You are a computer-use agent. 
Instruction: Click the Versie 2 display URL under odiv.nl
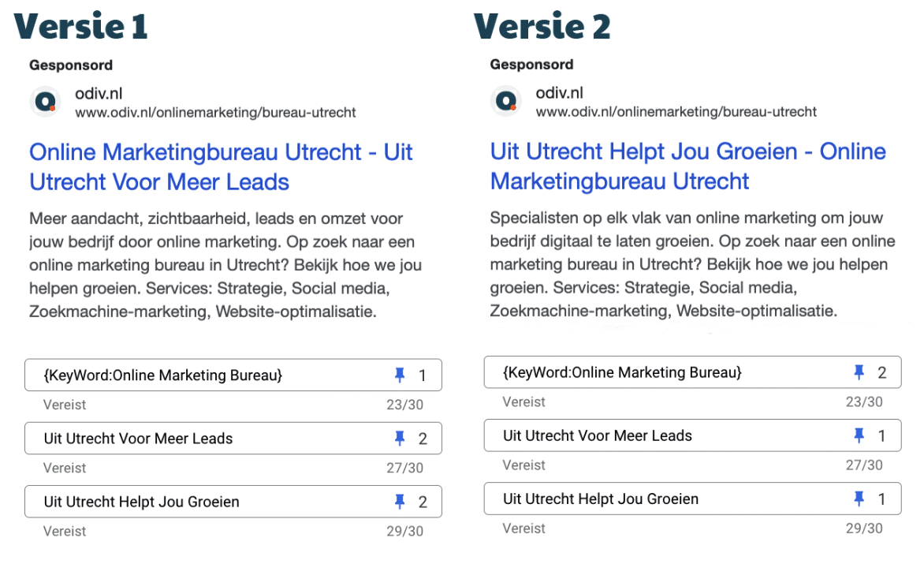676,112
